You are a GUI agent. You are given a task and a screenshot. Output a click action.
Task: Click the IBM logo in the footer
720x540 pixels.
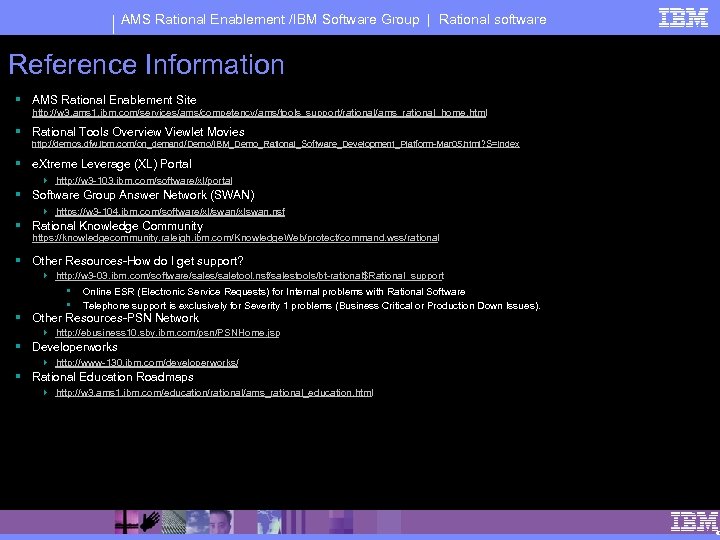694,522
